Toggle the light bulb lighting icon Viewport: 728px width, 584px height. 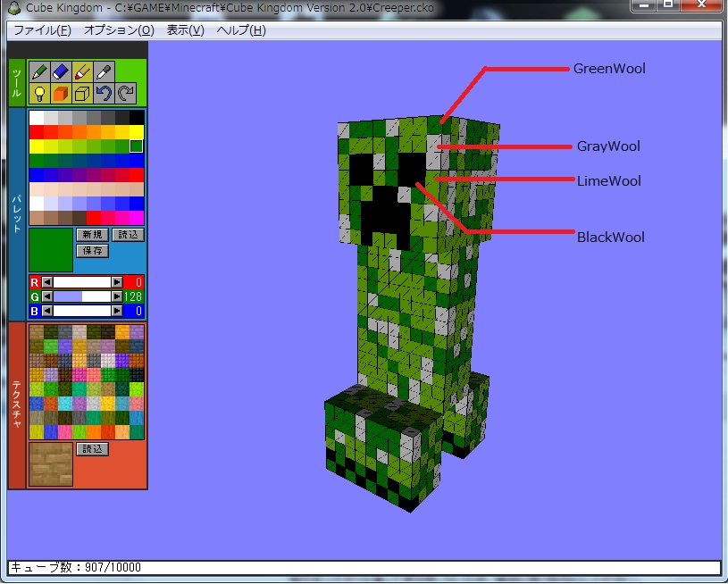coord(39,94)
